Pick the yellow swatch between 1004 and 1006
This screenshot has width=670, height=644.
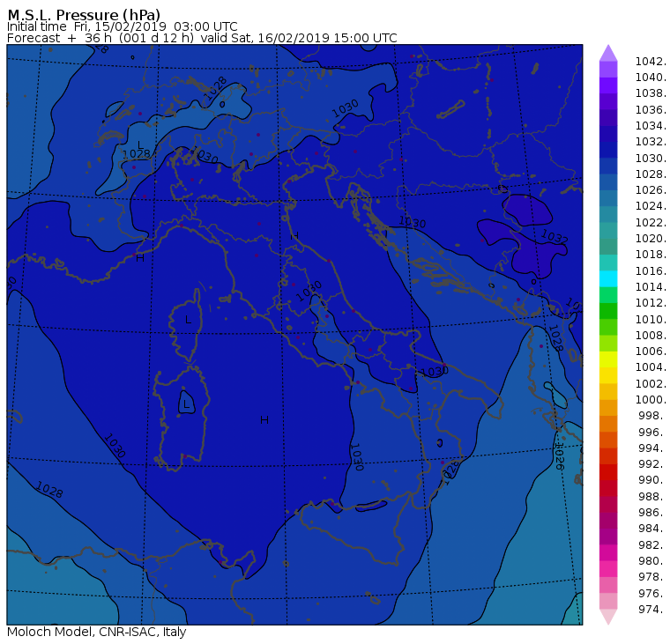pyautogui.click(x=608, y=359)
